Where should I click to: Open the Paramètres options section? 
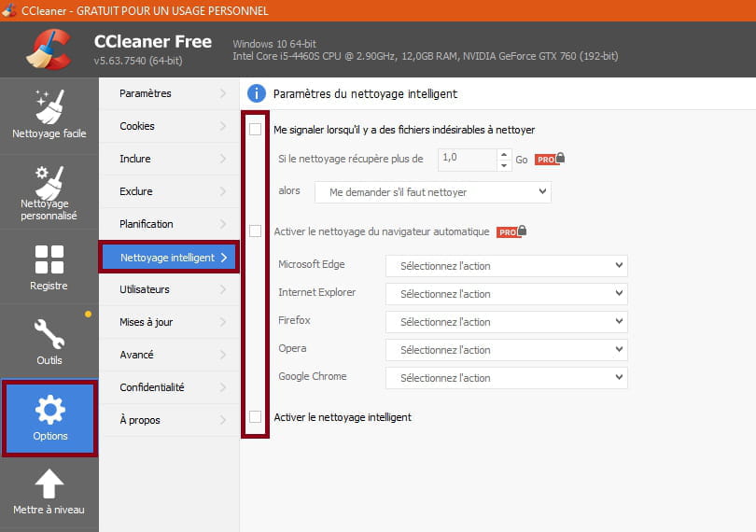tap(169, 93)
